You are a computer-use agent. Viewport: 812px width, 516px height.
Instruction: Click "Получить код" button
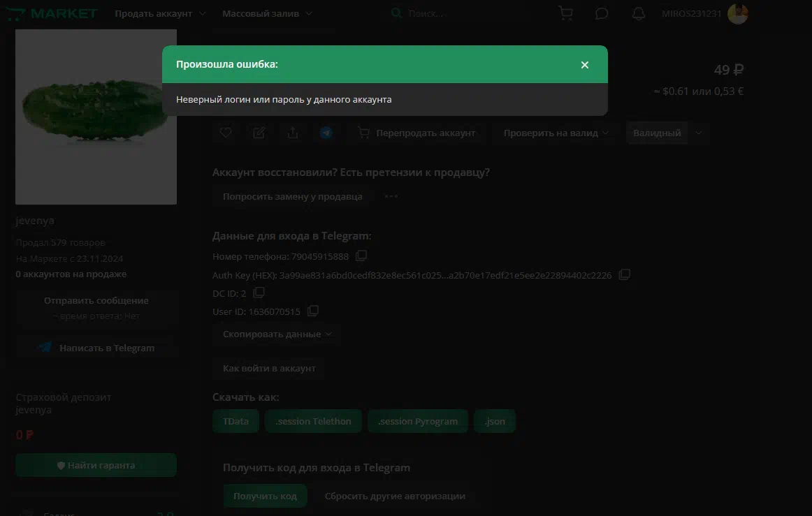pyautogui.click(x=265, y=496)
